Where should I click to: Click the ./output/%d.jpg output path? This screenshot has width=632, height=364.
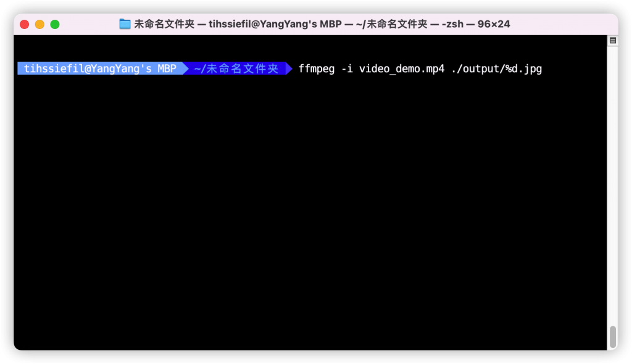[x=497, y=69]
